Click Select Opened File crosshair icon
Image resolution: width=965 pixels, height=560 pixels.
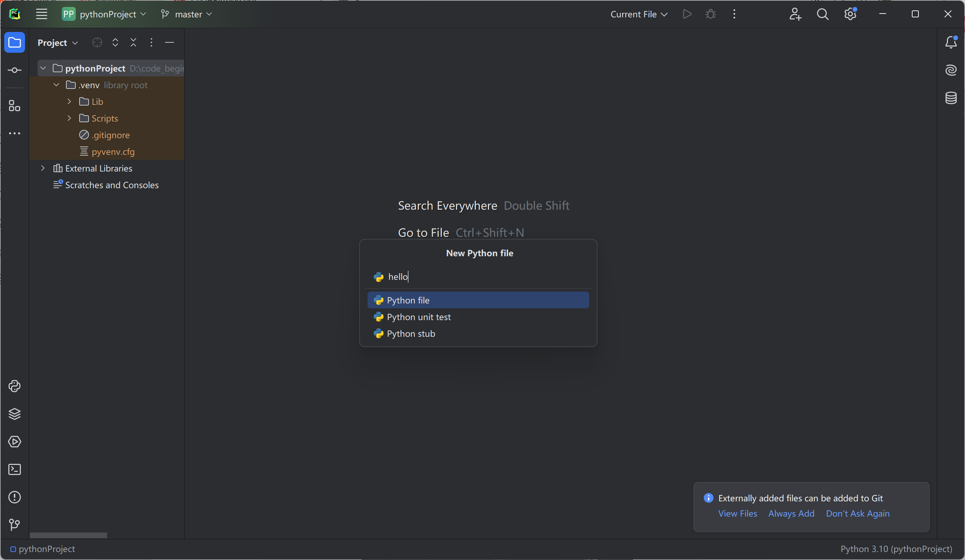coord(97,42)
